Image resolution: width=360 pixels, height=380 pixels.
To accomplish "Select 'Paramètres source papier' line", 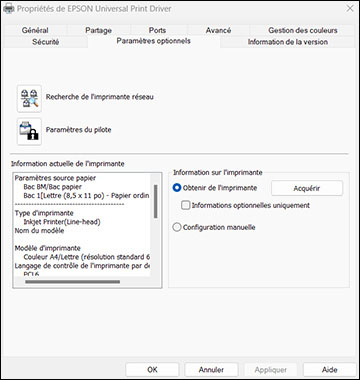I will 55,178.
